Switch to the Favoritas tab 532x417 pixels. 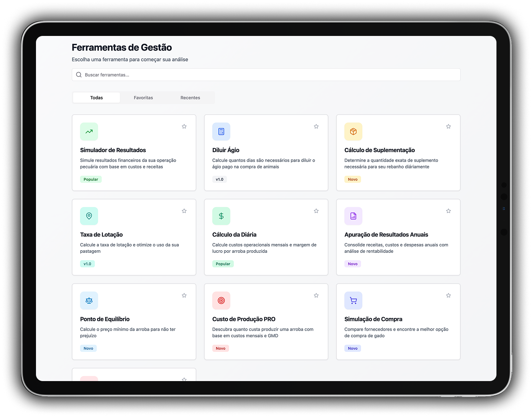tap(143, 97)
